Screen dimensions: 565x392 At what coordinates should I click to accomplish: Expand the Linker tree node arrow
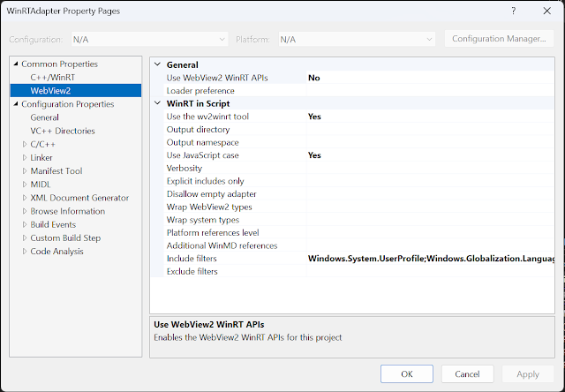(x=25, y=157)
